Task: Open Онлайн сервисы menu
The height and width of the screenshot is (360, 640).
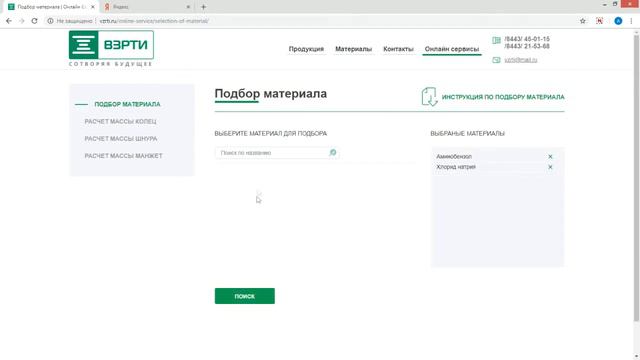Action: pyautogui.click(x=452, y=49)
